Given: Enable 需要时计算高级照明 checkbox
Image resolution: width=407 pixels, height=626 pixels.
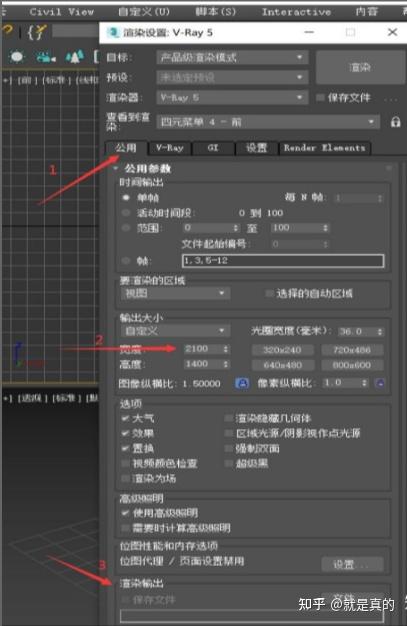Looking at the screenshot, I should (125, 528).
